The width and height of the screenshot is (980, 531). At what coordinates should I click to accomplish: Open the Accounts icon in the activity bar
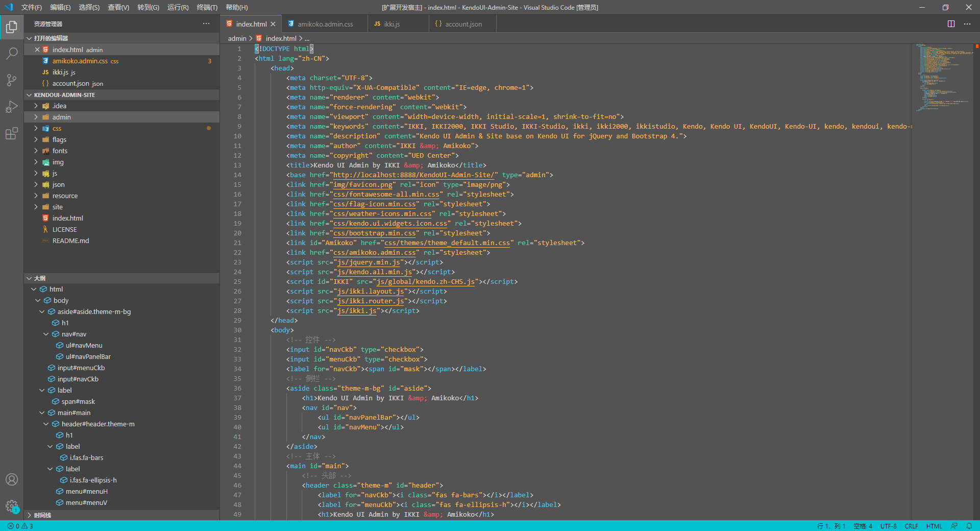coord(12,479)
